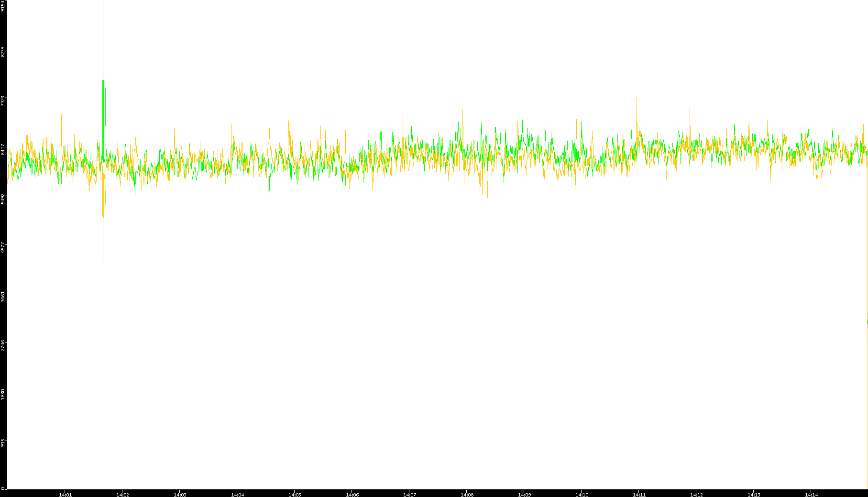The width and height of the screenshot is (868, 497).
Task: Select the 7323 vertical axis label
Action: [3, 100]
